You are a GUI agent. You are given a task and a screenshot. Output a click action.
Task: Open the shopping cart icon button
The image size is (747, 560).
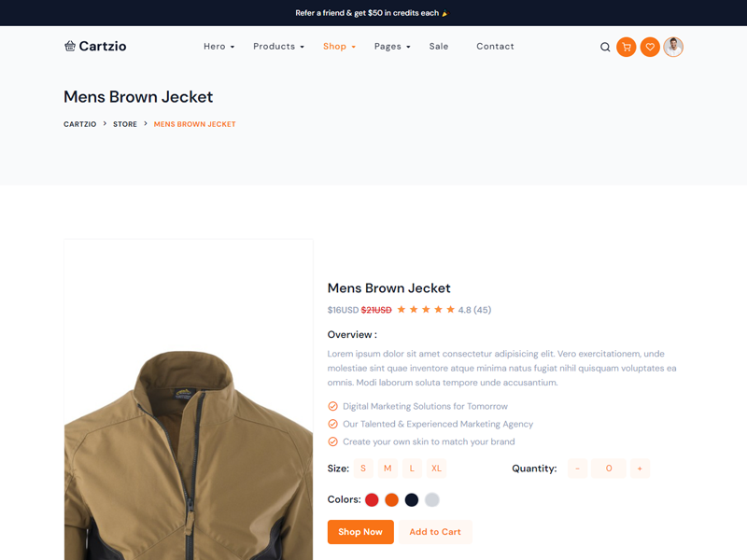click(x=627, y=47)
